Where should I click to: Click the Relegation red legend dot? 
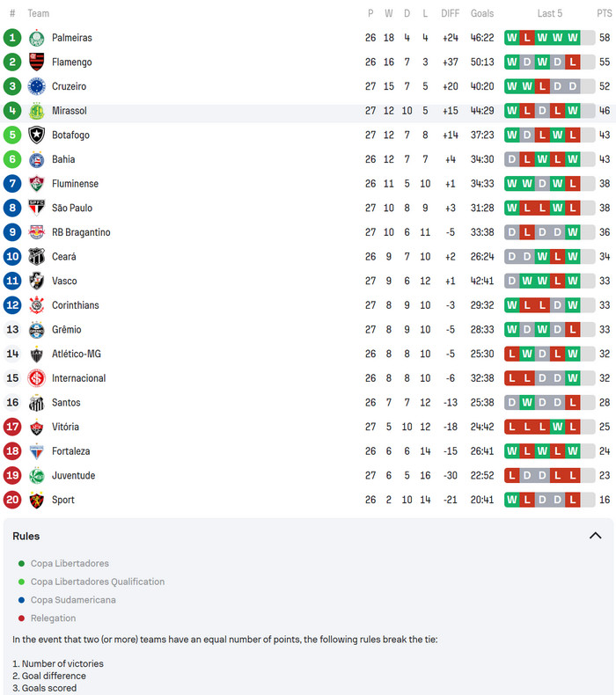pyautogui.click(x=21, y=618)
